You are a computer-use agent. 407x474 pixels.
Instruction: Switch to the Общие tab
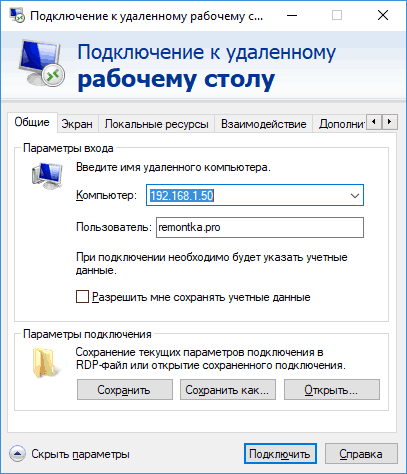pyautogui.click(x=32, y=122)
